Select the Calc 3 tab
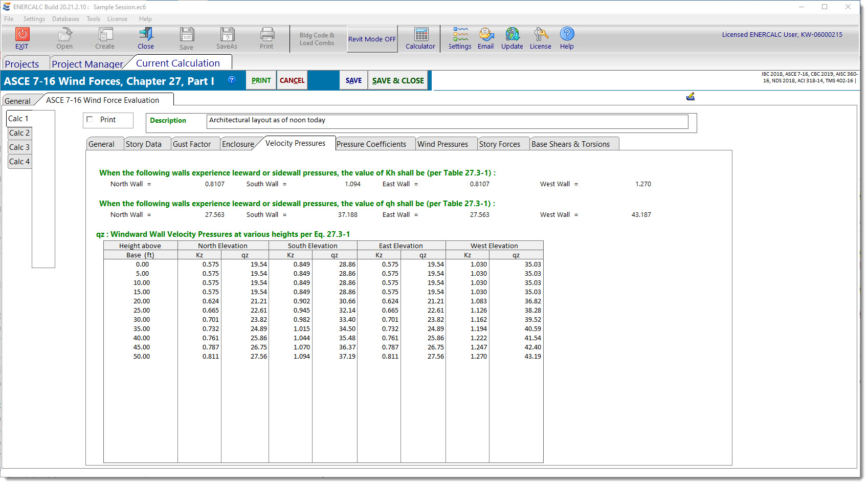The image size is (868, 485). tap(19, 147)
